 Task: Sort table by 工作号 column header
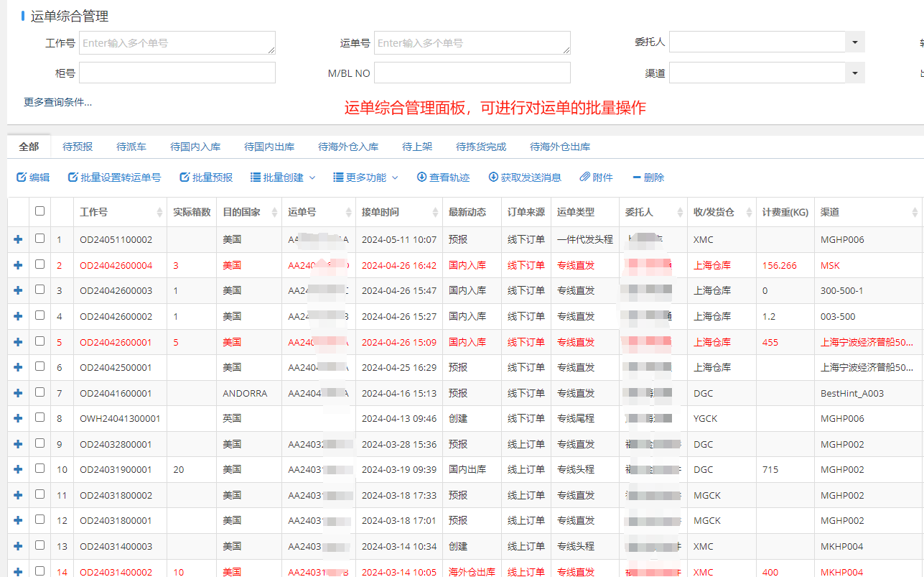(x=94, y=212)
